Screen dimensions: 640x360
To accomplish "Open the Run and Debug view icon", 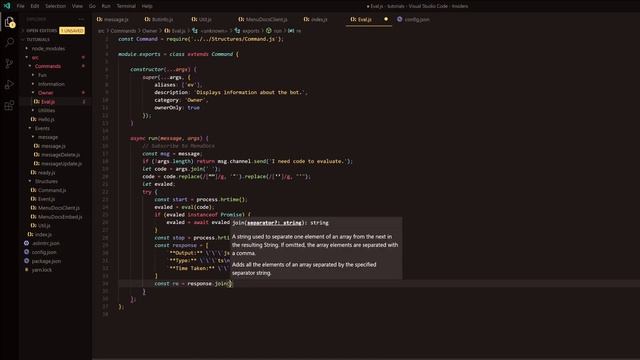I will coord(9,84).
